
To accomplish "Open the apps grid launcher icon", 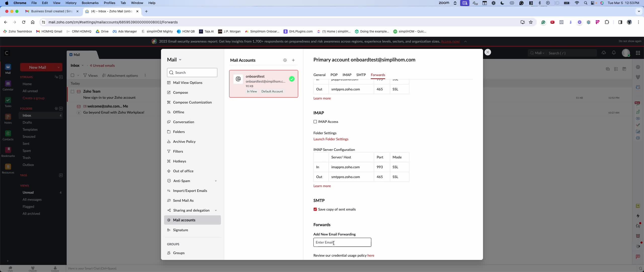I will tap(638, 53).
